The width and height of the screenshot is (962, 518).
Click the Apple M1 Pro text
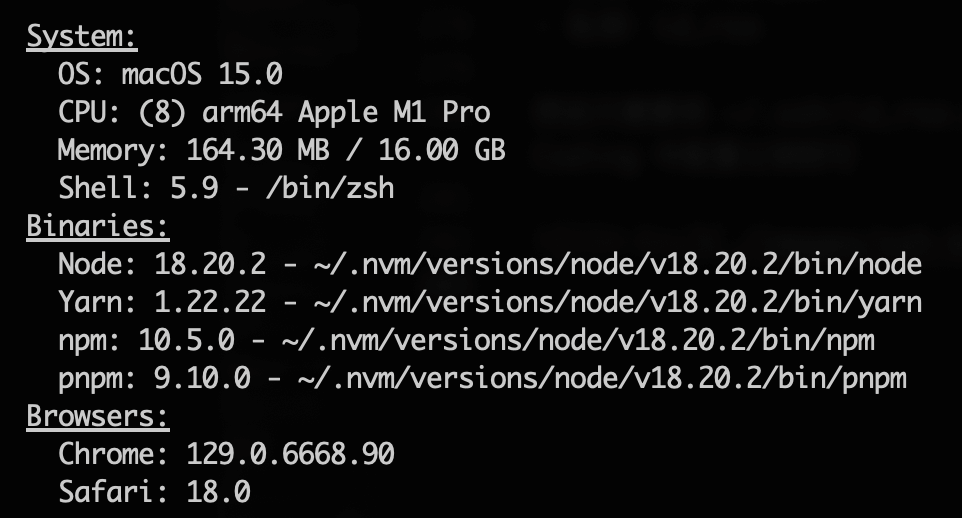[x=394, y=112]
